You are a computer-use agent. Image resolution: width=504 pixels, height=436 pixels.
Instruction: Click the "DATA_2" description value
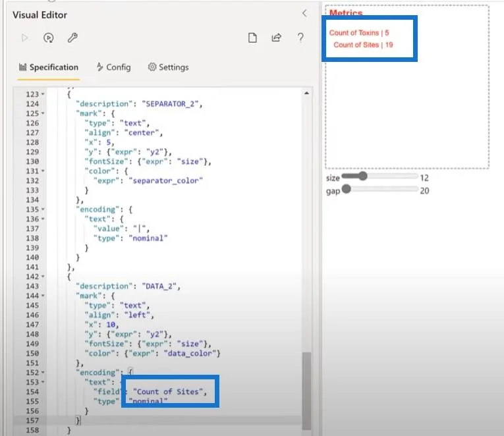pyautogui.click(x=159, y=286)
